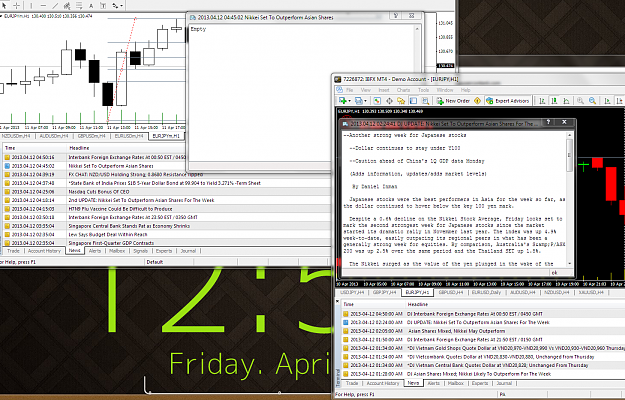Click scroll-up arrow in Empty news dialog
625x400 pixels.
pyautogui.click(x=417, y=29)
